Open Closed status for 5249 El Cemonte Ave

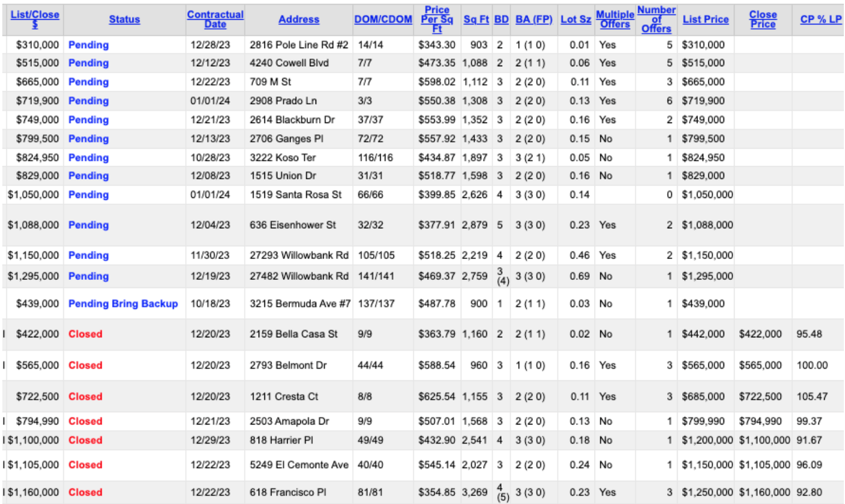(x=85, y=465)
